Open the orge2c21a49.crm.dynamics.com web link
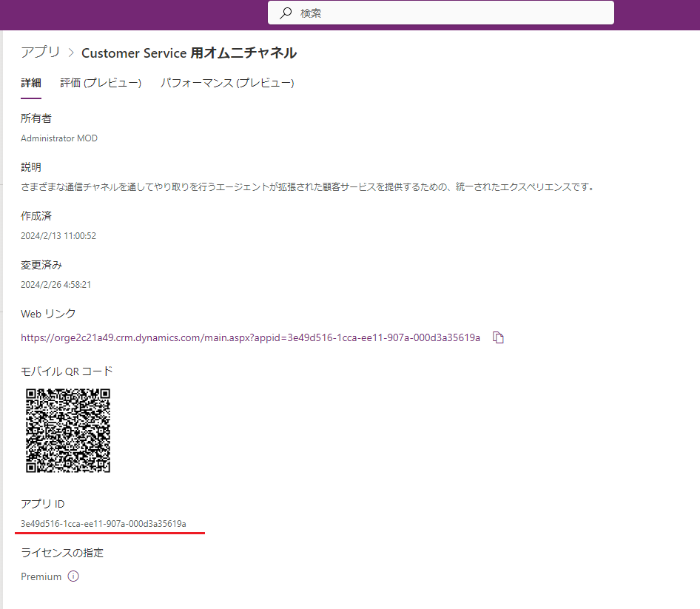Screen dimensions: 700x609 pos(250,337)
